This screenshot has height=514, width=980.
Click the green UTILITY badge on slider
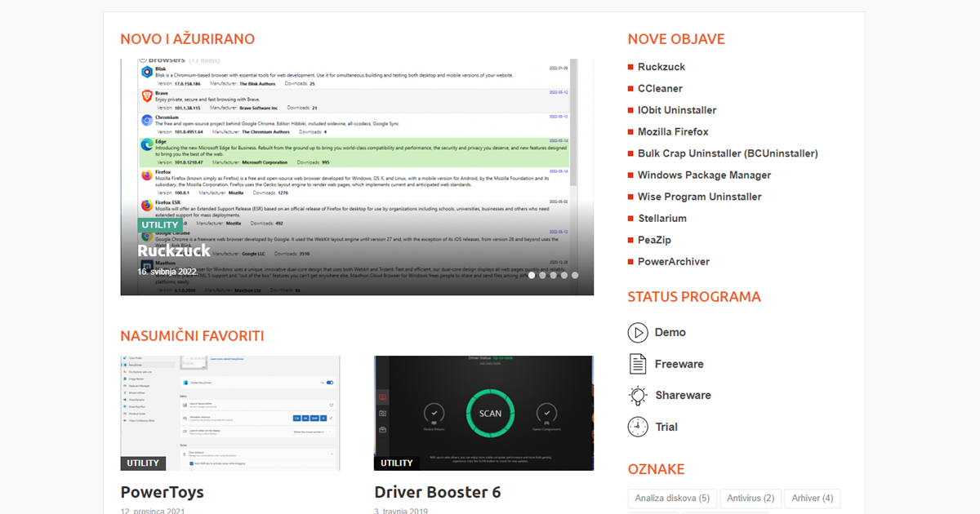tap(160, 225)
